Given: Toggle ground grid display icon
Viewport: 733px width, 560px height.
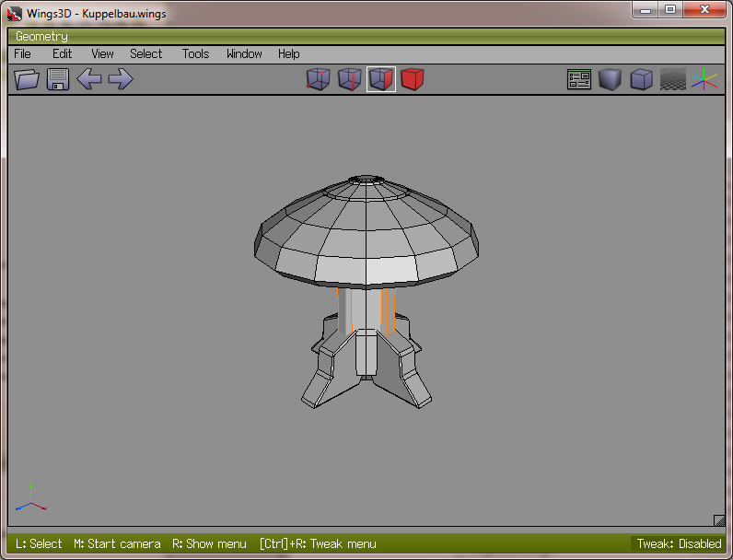Looking at the screenshot, I should 672,80.
